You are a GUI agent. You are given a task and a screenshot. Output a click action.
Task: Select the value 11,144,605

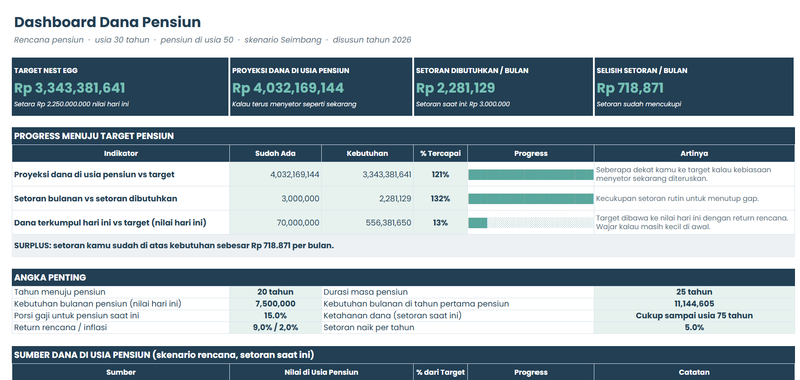coord(694,303)
